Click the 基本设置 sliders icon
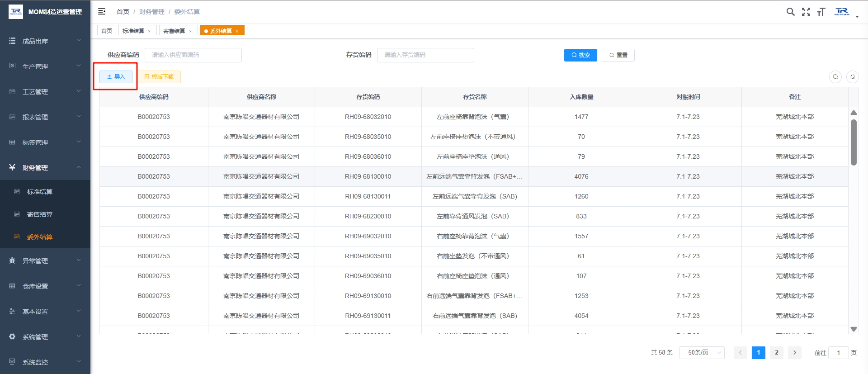The image size is (868, 374). 12,311
